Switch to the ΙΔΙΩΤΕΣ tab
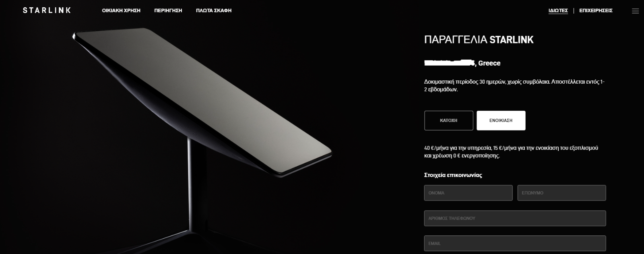644x254 pixels. point(558,10)
